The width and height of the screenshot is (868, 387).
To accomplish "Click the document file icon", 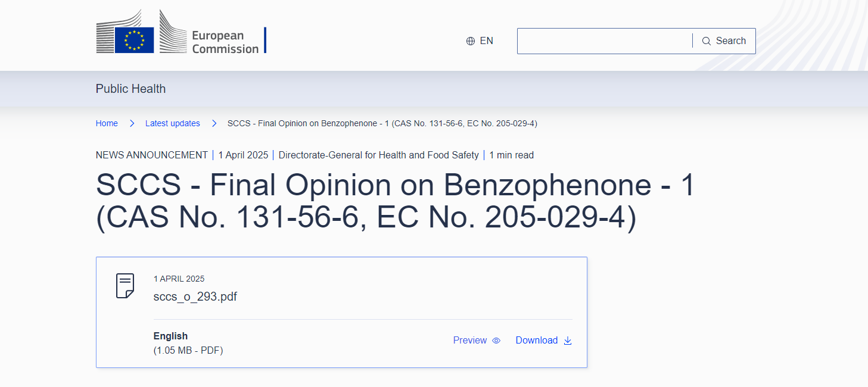I will point(125,286).
